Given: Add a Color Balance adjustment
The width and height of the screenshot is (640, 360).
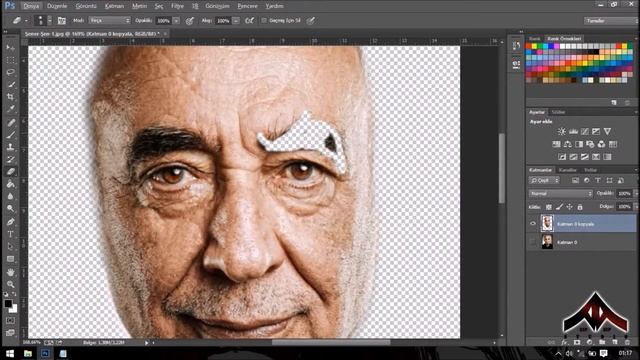Looking at the screenshot, I should coord(567,144).
